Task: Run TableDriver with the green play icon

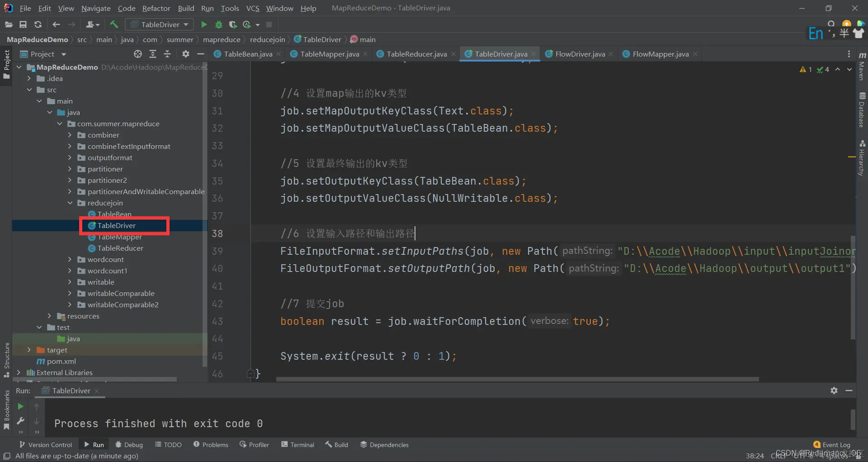Action: click(x=204, y=24)
